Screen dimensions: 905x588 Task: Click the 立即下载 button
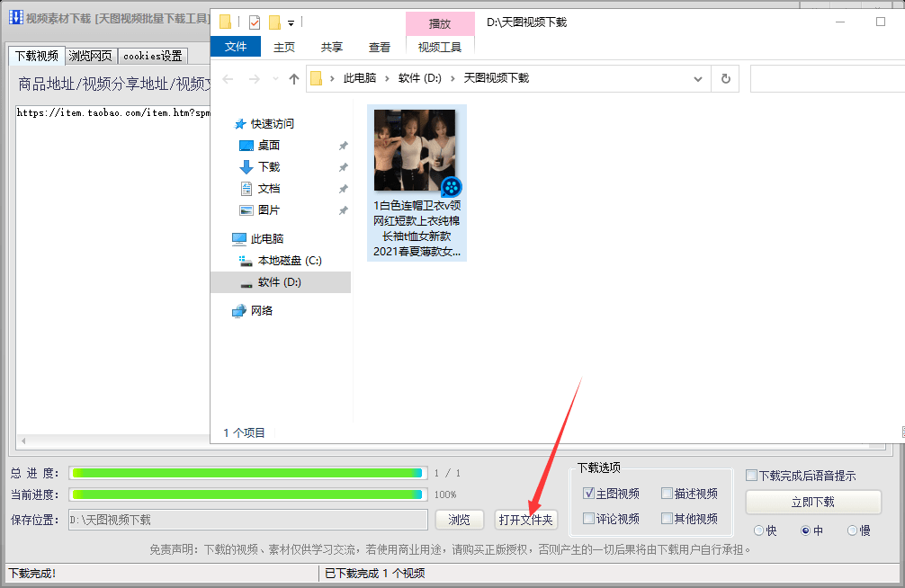click(813, 502)
